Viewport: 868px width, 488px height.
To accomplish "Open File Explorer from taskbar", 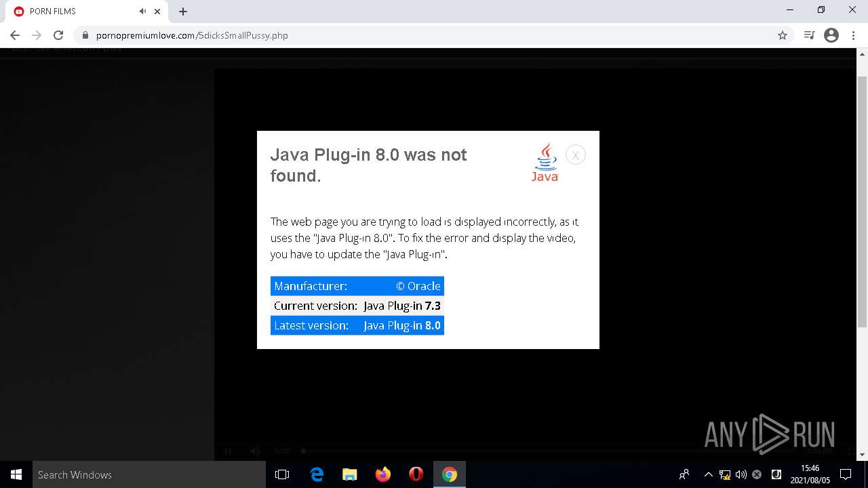I will coord(350,474).
